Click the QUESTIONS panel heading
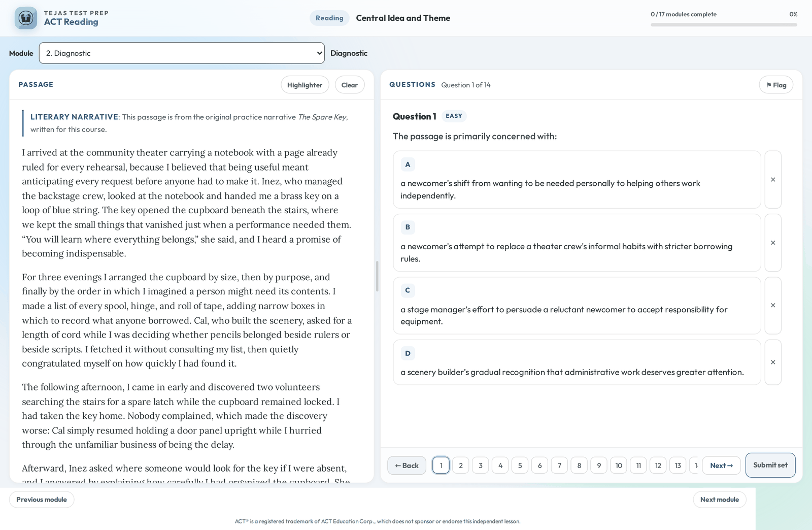This screenshot has width=812, height=530. (412, 85)
